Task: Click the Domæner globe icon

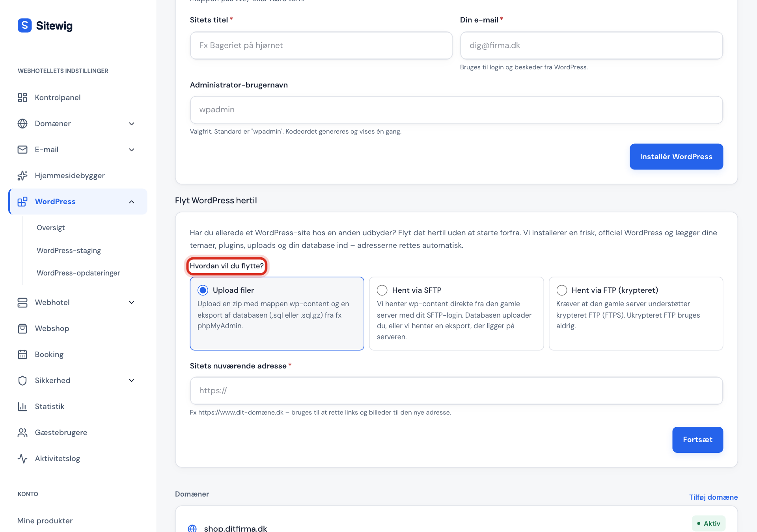Action: (22, 123)
